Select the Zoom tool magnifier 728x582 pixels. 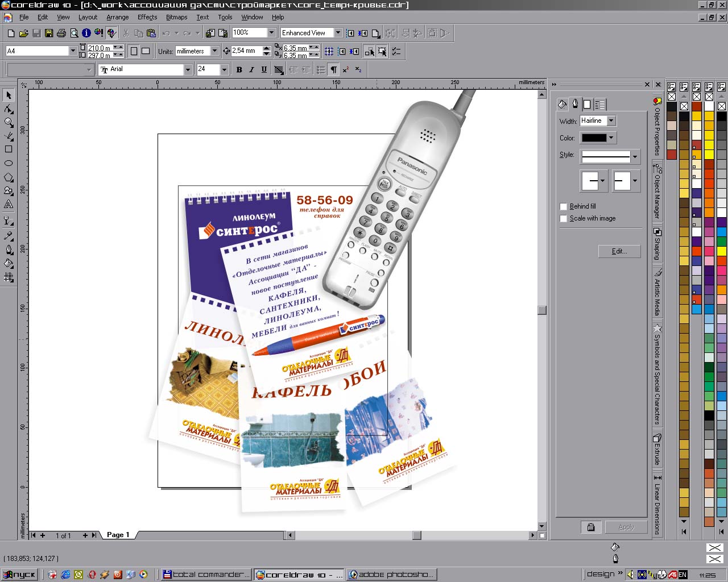[9, 122]
